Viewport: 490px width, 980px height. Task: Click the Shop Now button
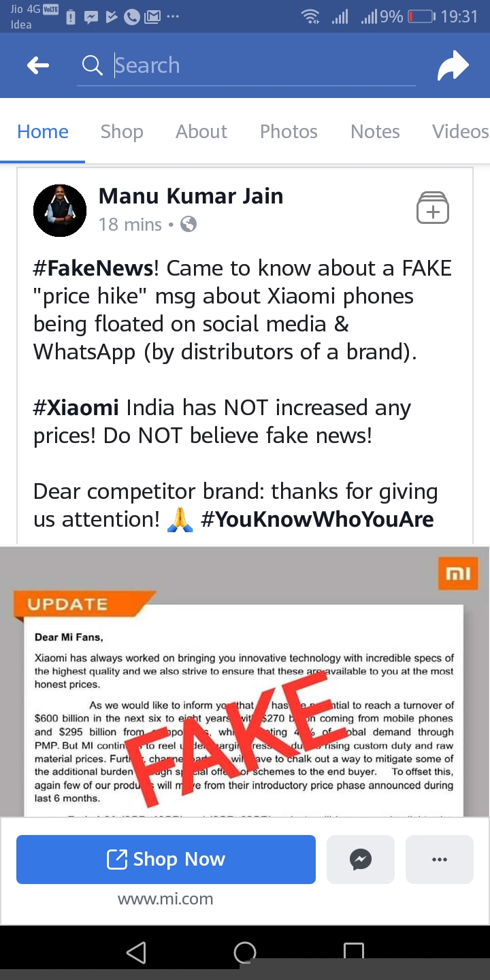[x=166, y=860]
